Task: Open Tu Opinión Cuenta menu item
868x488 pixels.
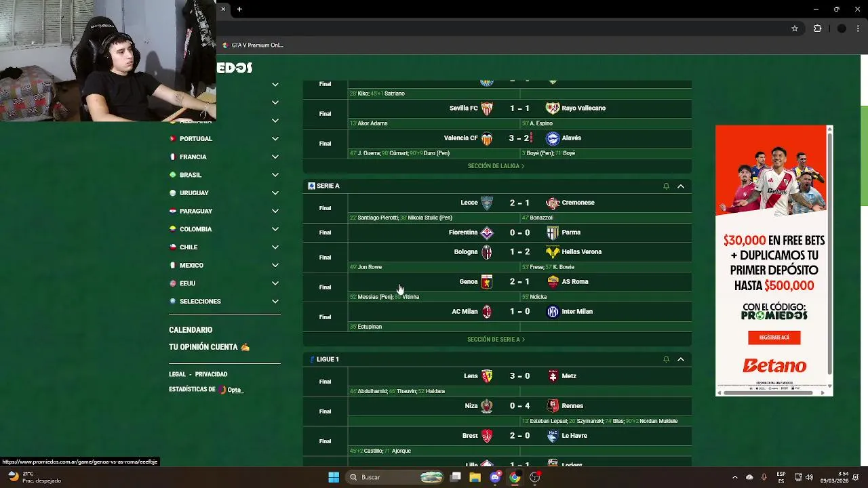Action: (209, 347)
